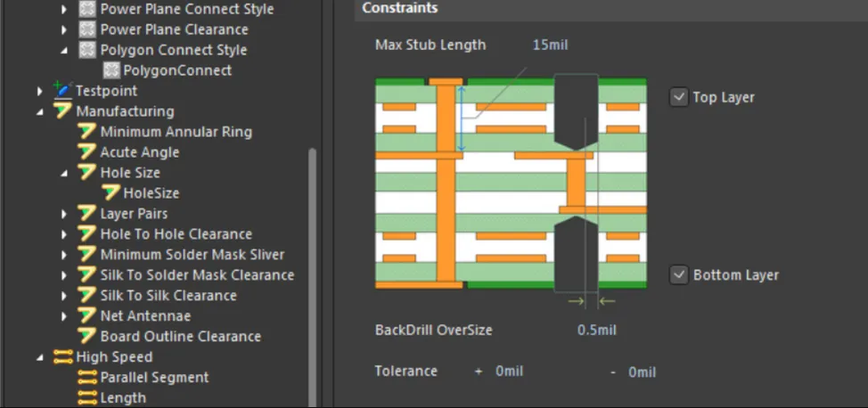Collapse the High Speed category
868x408 pixels.
40,357
